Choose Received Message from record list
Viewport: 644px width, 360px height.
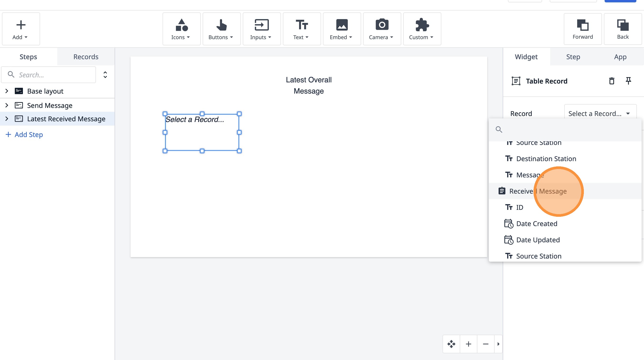click(x=538, y=191)
